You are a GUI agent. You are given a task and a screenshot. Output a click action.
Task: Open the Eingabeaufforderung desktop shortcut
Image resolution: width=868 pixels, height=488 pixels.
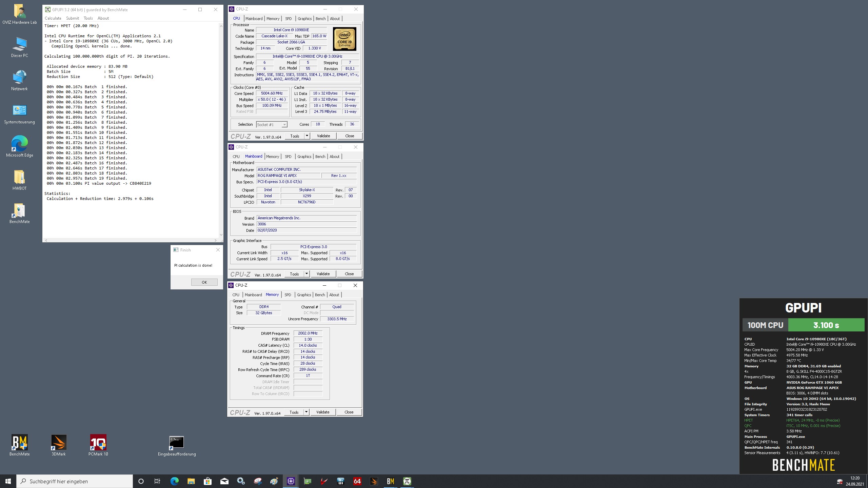point(177,446)
